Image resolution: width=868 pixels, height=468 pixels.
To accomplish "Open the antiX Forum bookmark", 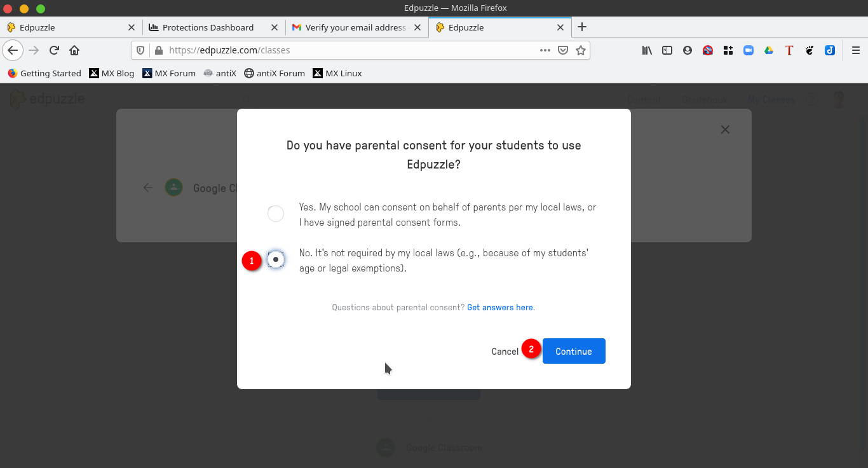I will point(275,73).
